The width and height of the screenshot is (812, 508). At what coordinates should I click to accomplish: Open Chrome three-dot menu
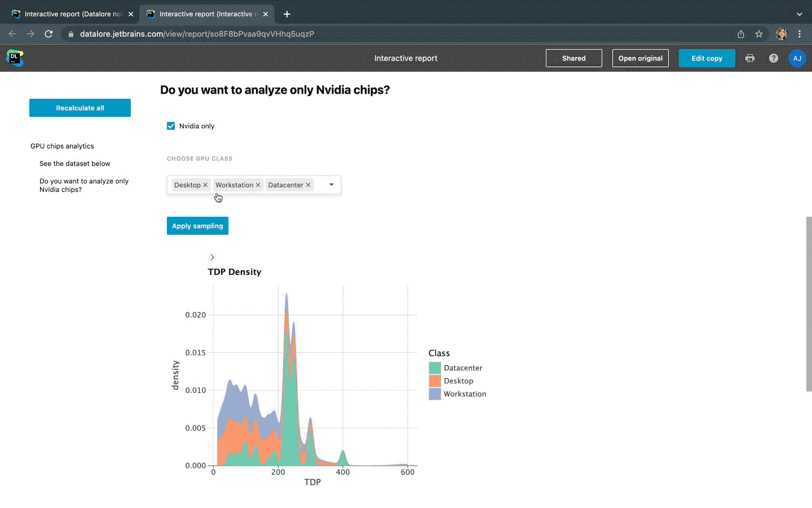(x=800, y=34)
